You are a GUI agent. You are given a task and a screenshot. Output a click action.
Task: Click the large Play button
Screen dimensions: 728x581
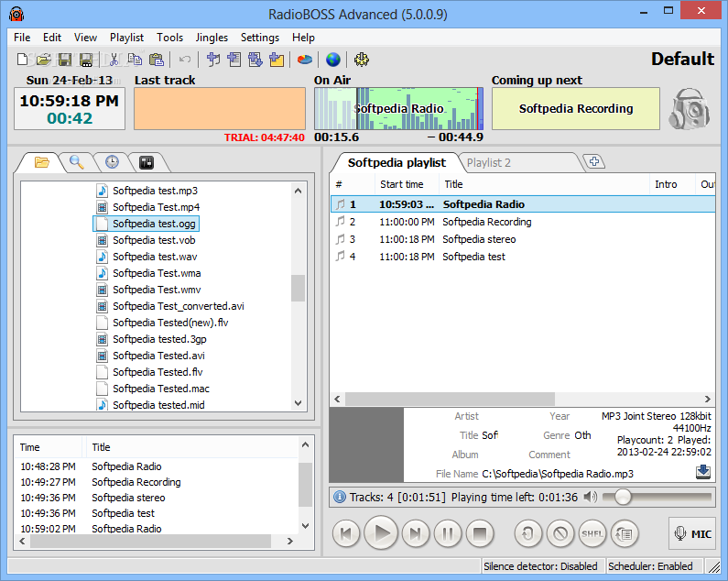[x=381, y=533]
